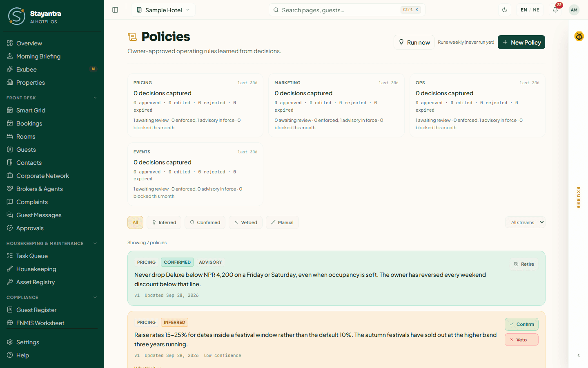Open notifications bell icon
Image resolution: width=588 pixels, height=368 pixels.
[x=555, y=10]
